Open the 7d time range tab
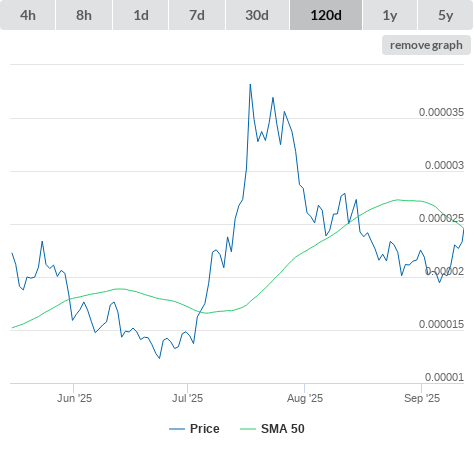 (x=197, y=15)
